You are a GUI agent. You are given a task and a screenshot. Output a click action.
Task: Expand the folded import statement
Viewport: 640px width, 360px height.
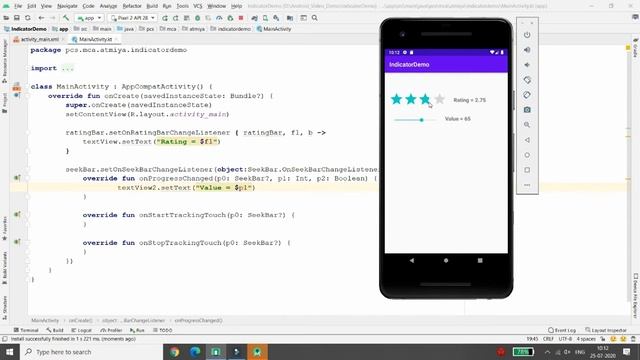(x=68, y=69)
